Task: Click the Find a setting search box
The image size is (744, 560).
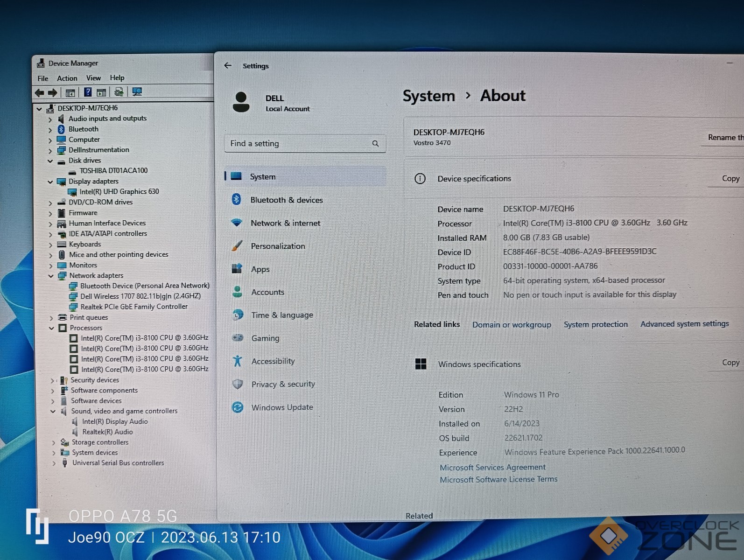Action: 305,143
